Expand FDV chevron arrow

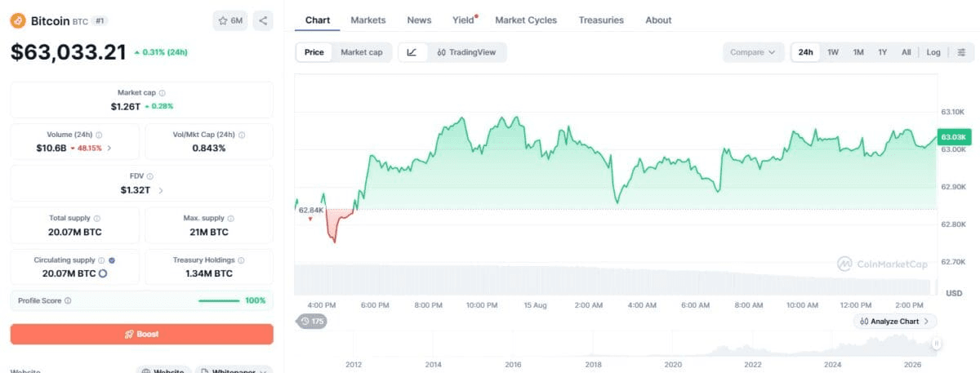click(x=160, y=190)
